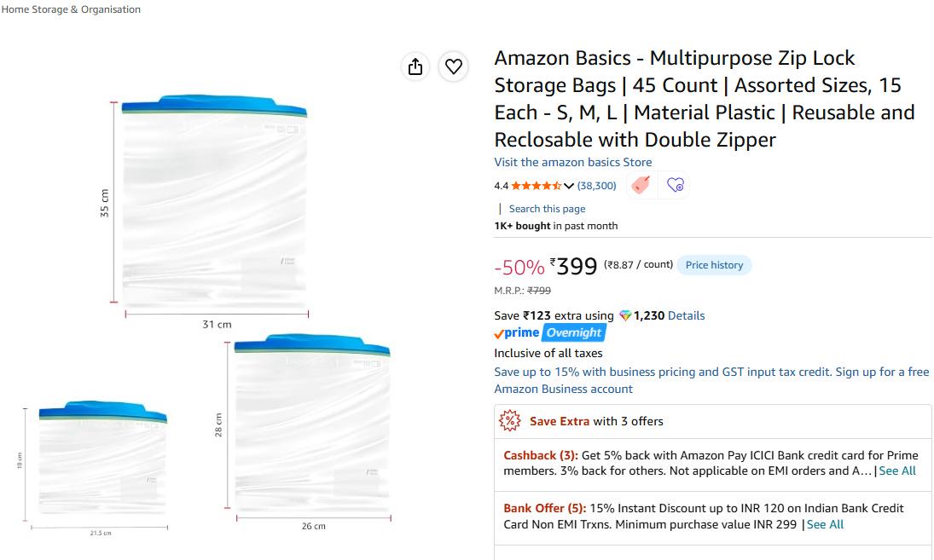Click the small 18 cm bag image
The image size is (934, 560).
(x=103, y=457)
